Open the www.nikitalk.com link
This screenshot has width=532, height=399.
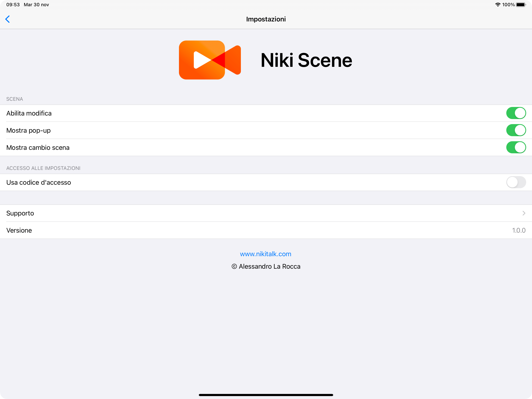(x=266, y=254)
